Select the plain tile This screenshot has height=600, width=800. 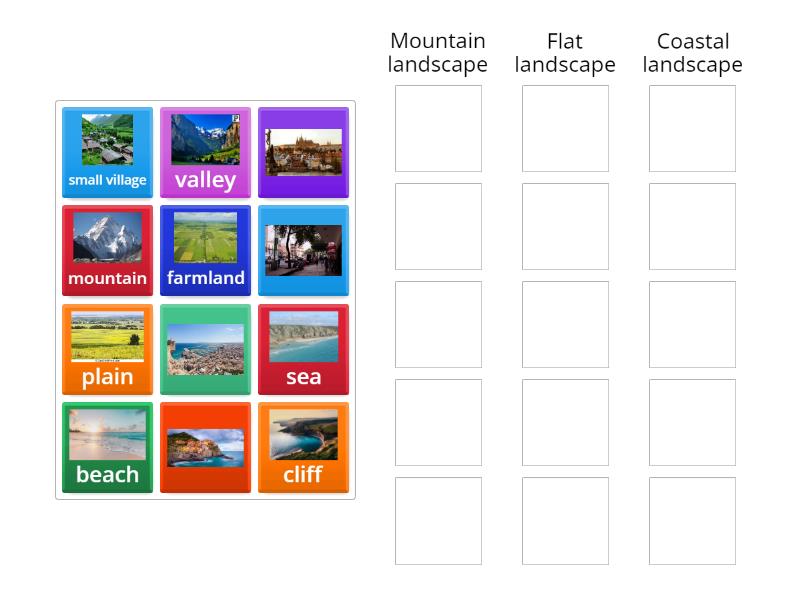107,347
